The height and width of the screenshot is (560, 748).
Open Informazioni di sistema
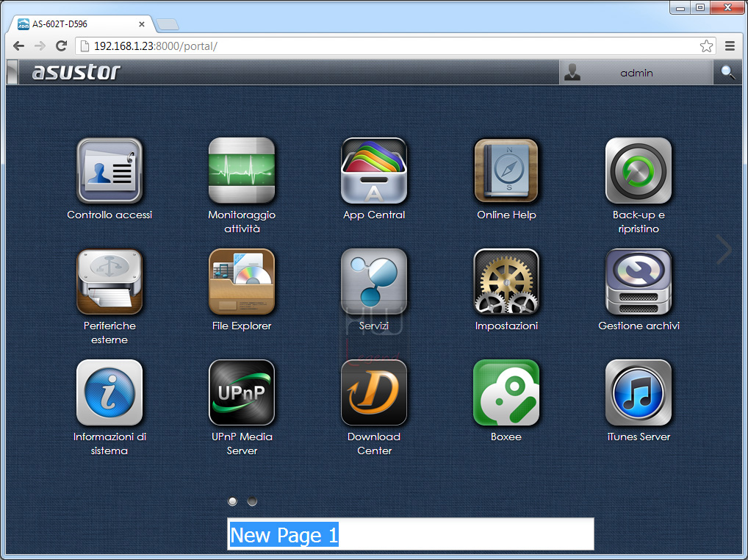pos(109,392)
